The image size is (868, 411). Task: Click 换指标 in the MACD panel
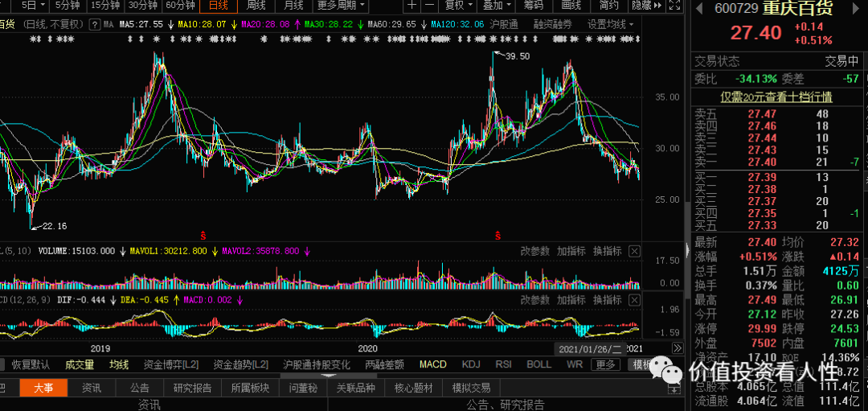coord(608,300)
